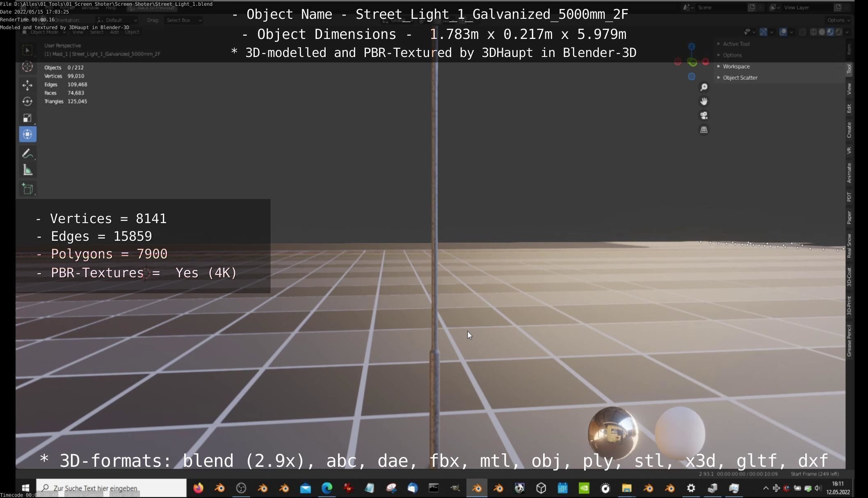Viewport: 868px width, 498px height.
Task: Open the NVIDIA icon in taskbar
Action: [x=584, y=488]
